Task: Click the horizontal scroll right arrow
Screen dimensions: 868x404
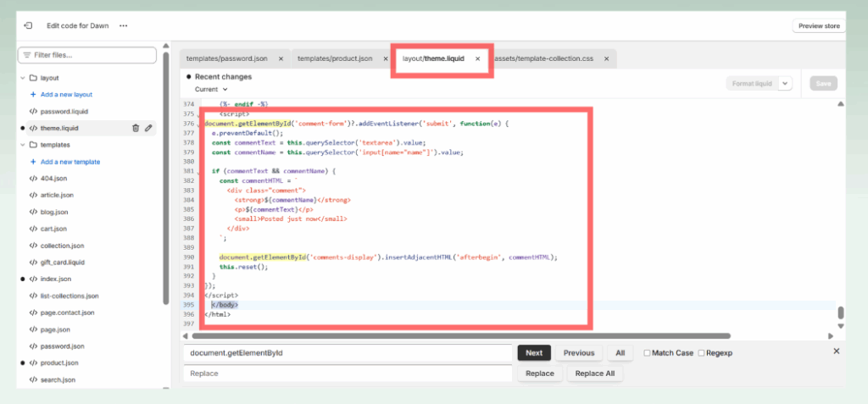Action: [x=831, y=336]
